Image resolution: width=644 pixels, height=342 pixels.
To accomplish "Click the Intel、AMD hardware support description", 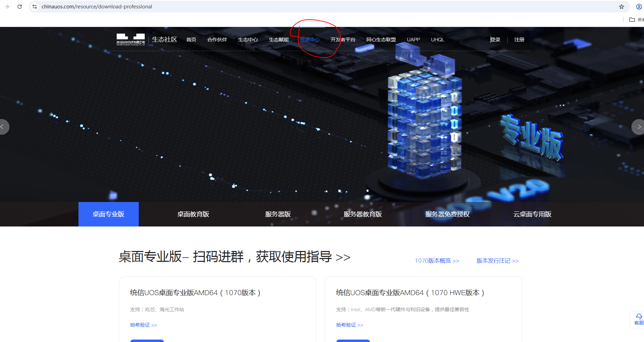I will click(x=403, y=309).
